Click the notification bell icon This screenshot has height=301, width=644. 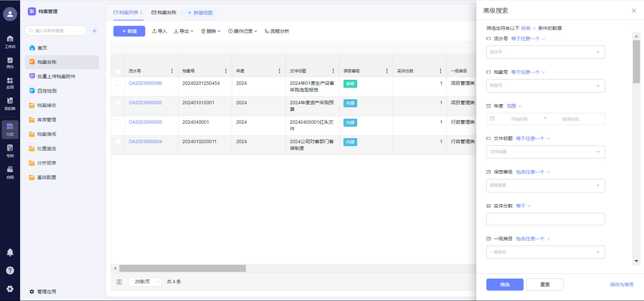pos(10,252)
